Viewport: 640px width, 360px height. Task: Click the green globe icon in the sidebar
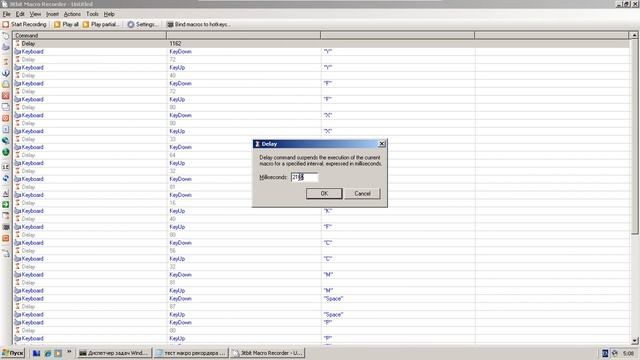(x=6, y=152)
